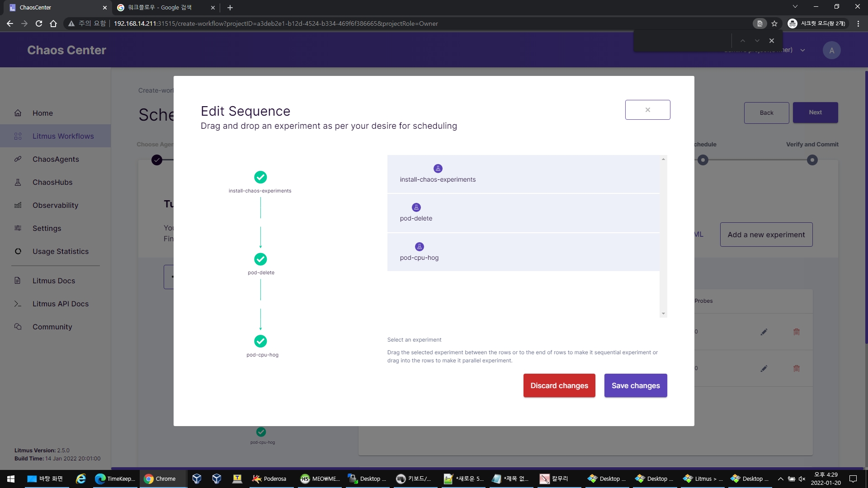
Task: Open ChaosHubs sidebar item
Action: pos(52,182)
